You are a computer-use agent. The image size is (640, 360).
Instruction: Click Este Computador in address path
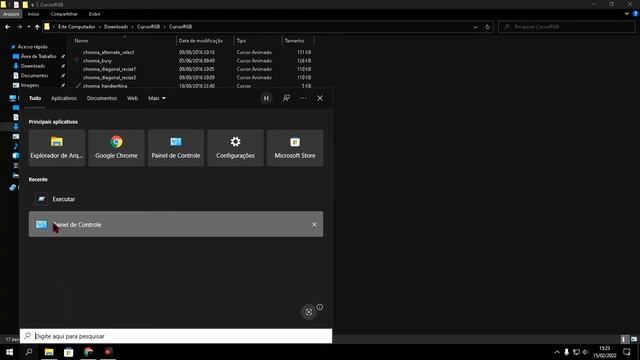coord(76,27)
